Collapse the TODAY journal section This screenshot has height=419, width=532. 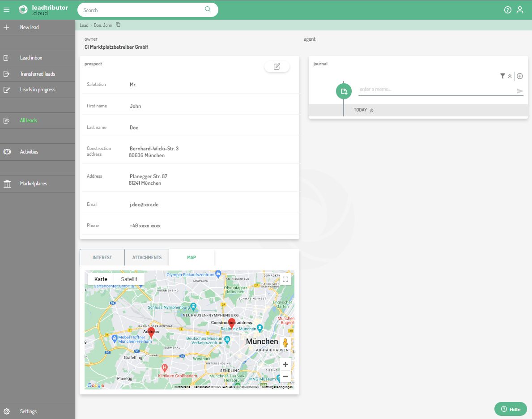click(x=371, y=110)
